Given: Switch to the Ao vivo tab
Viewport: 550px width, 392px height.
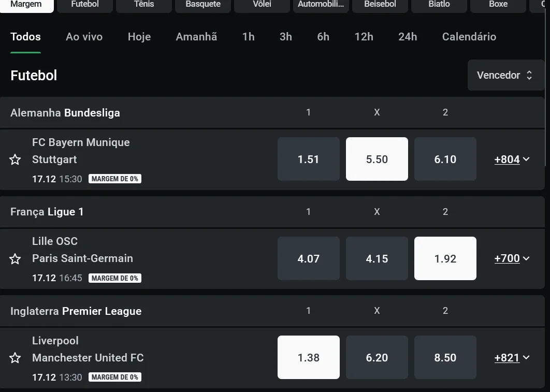Looking at the screenshot, I should point(84,37).
